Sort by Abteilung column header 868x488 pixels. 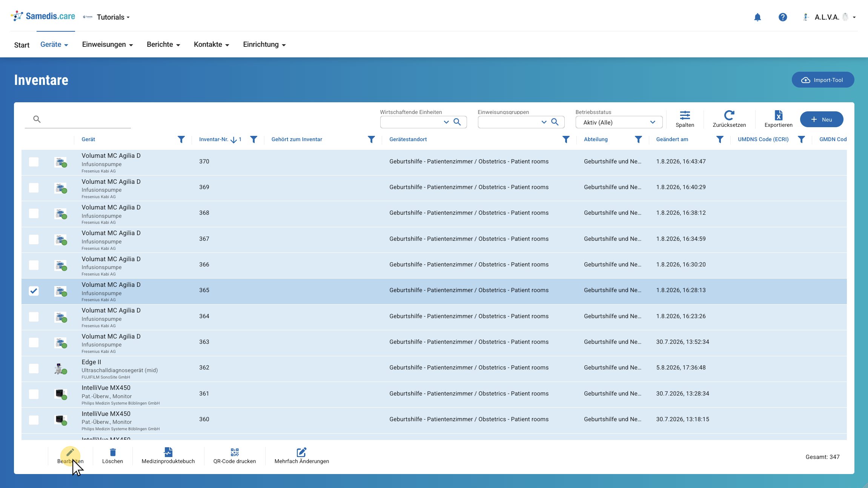(596, 140)
